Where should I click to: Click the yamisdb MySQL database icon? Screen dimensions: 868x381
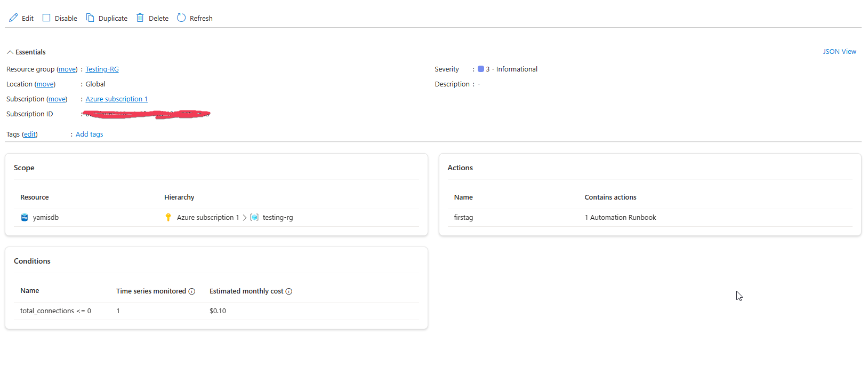25,217
